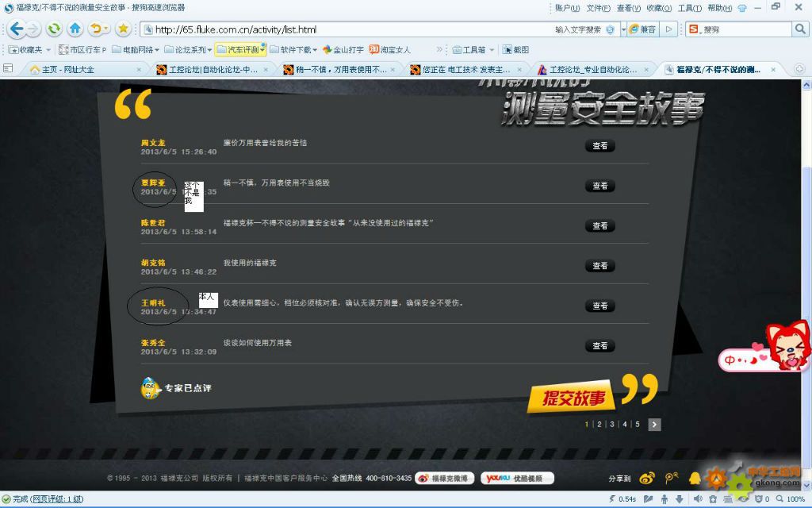Switch to the 主页 - 网址大全 tab
Viewport: 812px width, 508px height.
(x=84, y=70)
